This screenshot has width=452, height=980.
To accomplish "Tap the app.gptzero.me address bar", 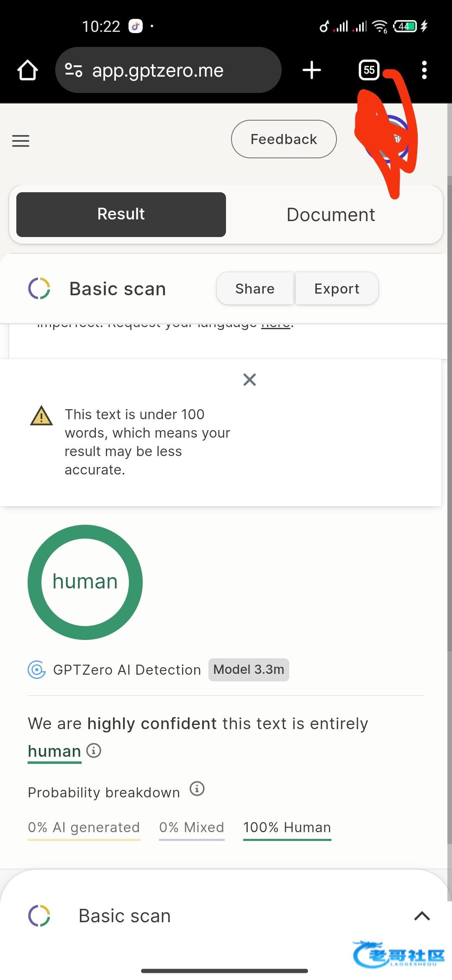I will click(x=167, y=70).
